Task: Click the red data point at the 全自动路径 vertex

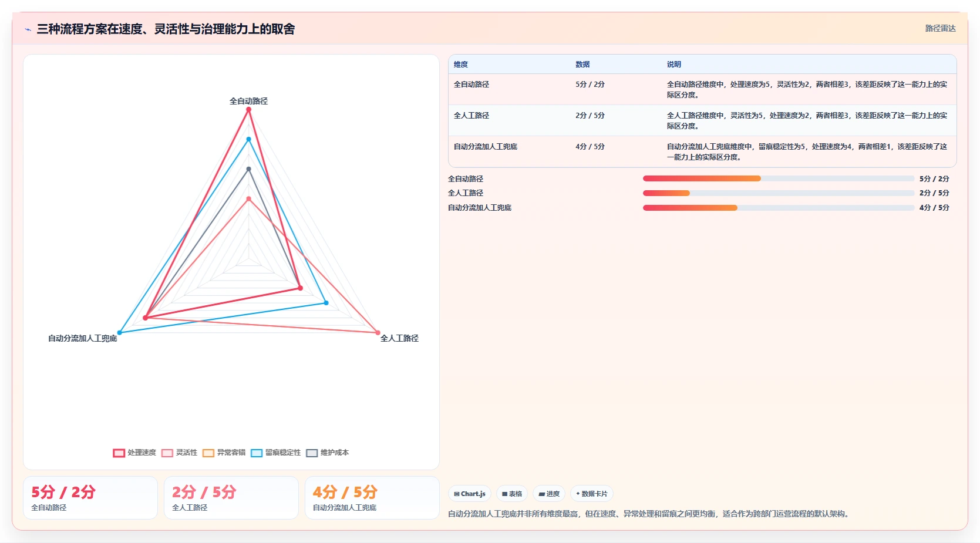Action: 248,109
